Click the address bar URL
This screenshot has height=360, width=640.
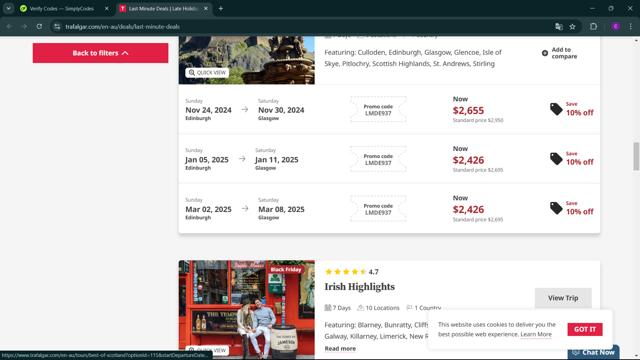coord(122,27)
